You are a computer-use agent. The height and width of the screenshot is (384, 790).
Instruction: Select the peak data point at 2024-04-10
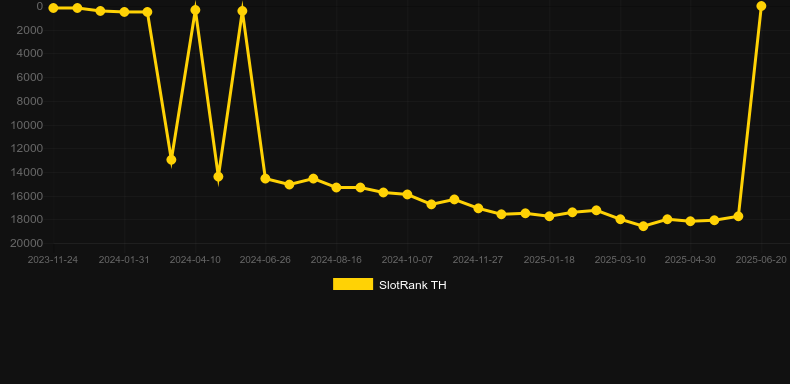(x=195, y=10)
